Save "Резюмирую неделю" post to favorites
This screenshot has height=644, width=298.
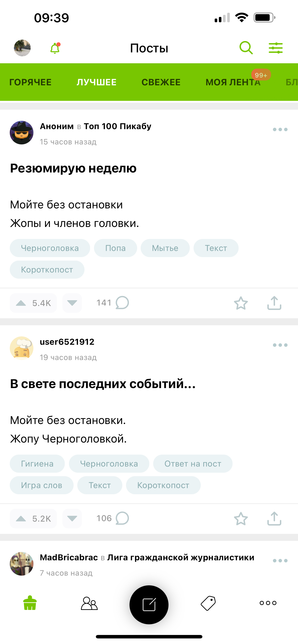(241, 303)
